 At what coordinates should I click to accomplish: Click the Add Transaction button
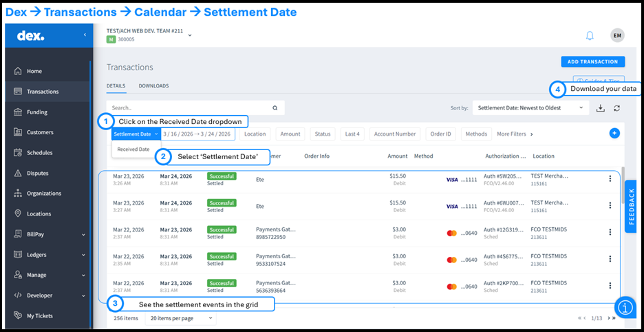tap(592, 61)
